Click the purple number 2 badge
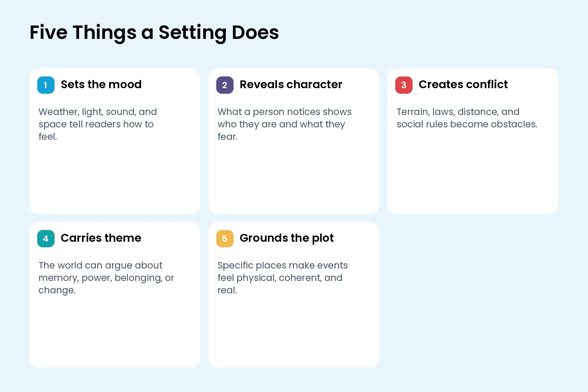The height and width of the screenshot is (392, 588). pyautogui.click(x=225, y=85)
